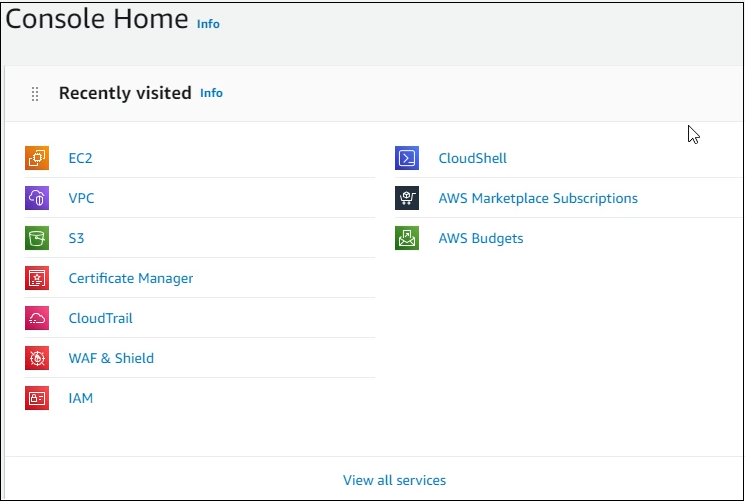Click the orange EC2 service icon
The height and width of the screenshot is (501, 745).
tap(37, 158)
